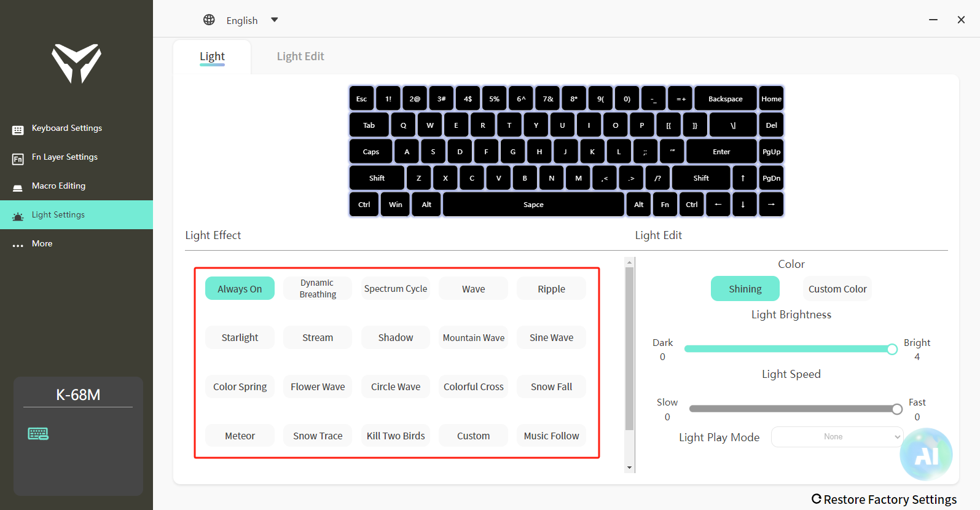Click the More ellipsis icon
The width and height of the screenshot is (980, 510).
[x=18, y=245]
